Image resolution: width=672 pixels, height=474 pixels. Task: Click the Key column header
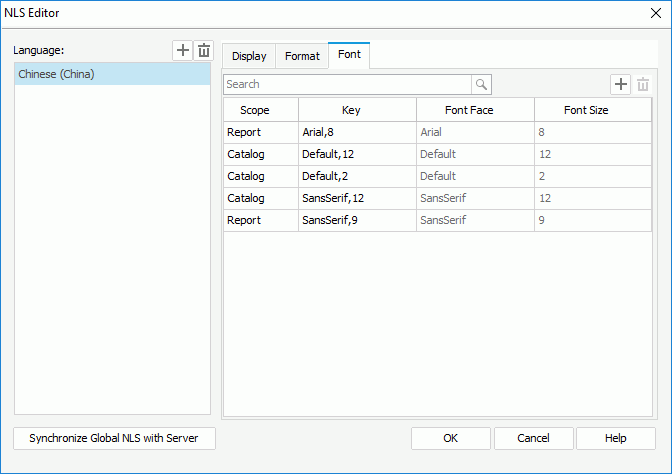357,110
